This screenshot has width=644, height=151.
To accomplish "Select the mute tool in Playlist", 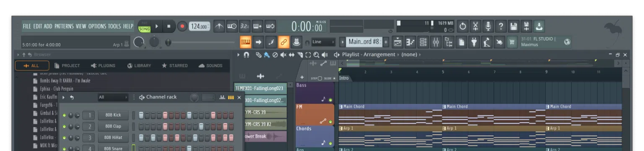I will (x=283, y=55).
